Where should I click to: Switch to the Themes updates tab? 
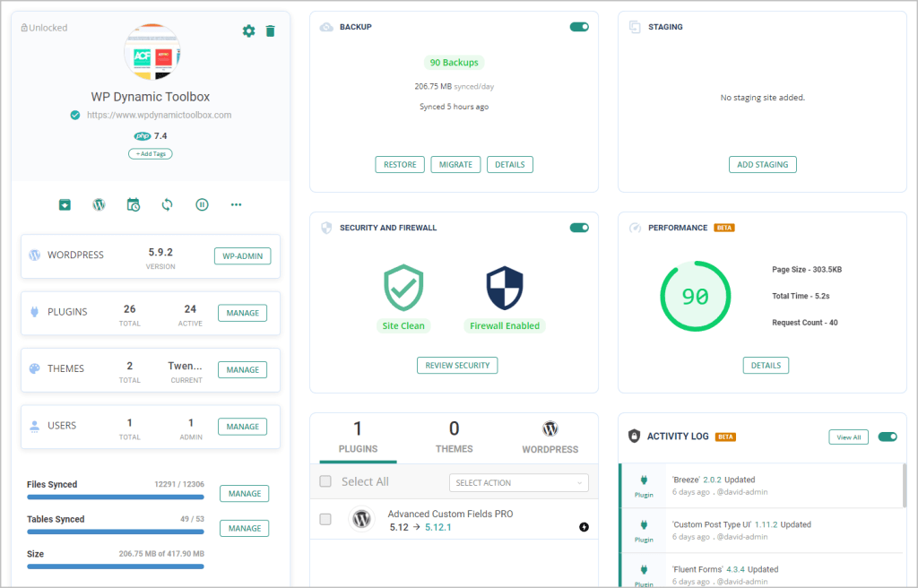point(454,438)
